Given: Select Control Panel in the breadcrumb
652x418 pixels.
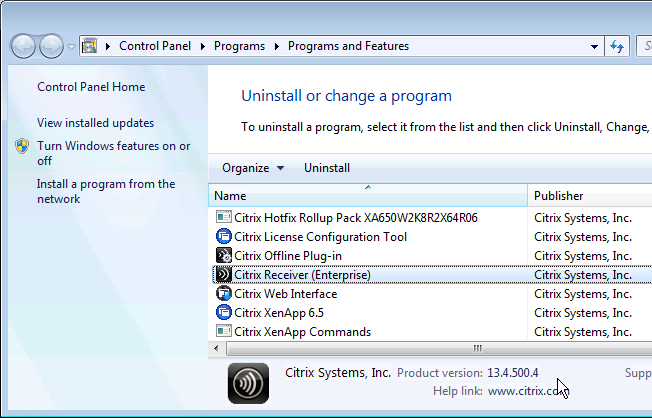Looking at the screenshot, I should click(x=155, y=46).
